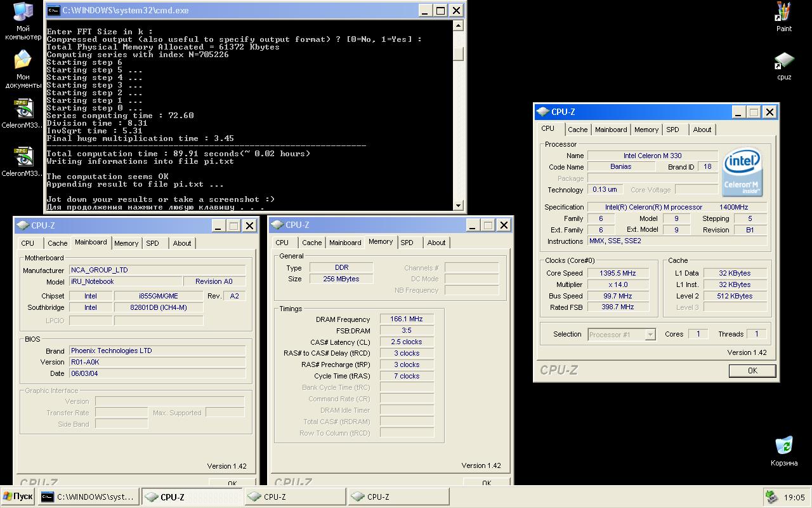This screenshot has height=508, width=812.
Task: Maximize the cmd.exe window
Action: pyautogui.click(x=440, y=10)
